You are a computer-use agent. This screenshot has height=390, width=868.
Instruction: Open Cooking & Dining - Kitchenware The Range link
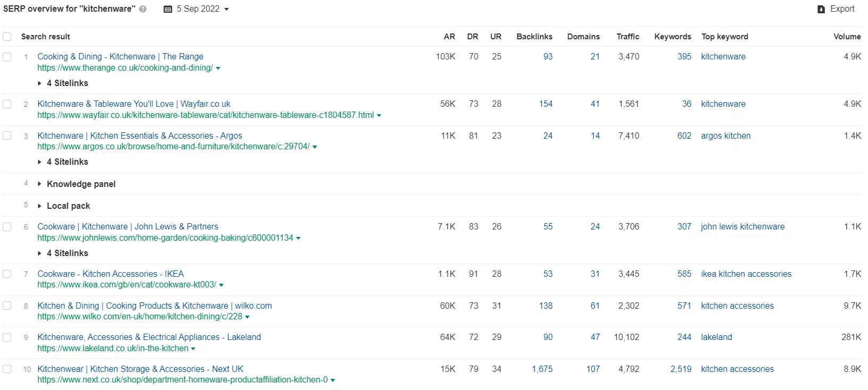point(120,56)
